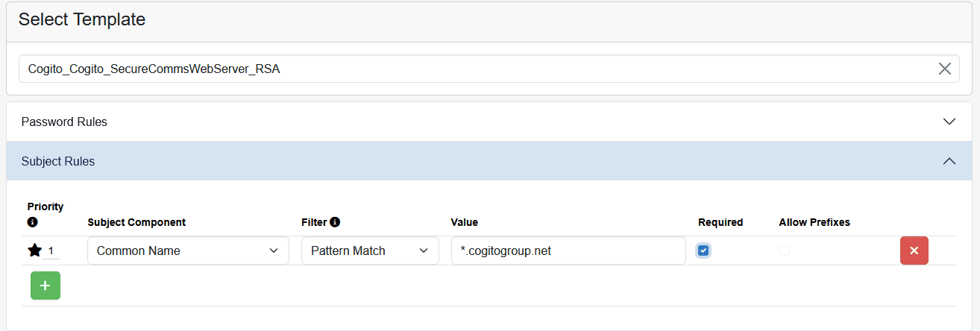980x331 pixels.
Task: Collapse Subject Rules using its chevron arrow
Action: point(949,161)
